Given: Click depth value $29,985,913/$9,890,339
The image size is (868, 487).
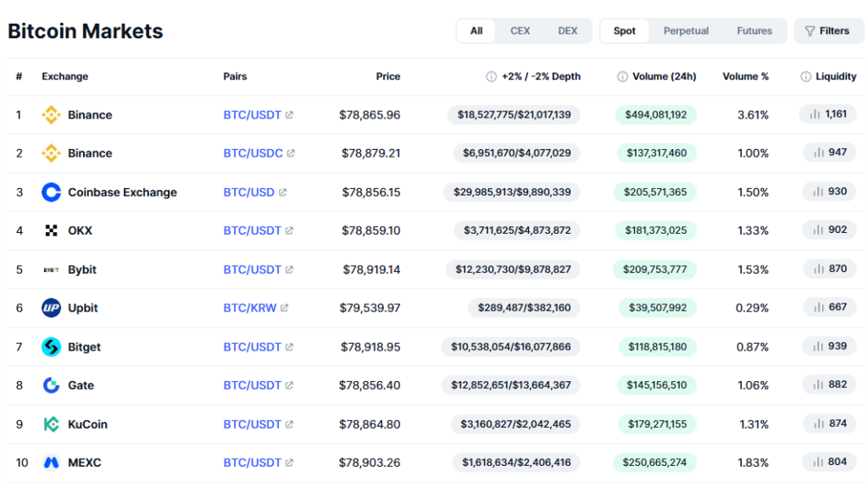Looking at the screenshot, I should coord(512,192).
